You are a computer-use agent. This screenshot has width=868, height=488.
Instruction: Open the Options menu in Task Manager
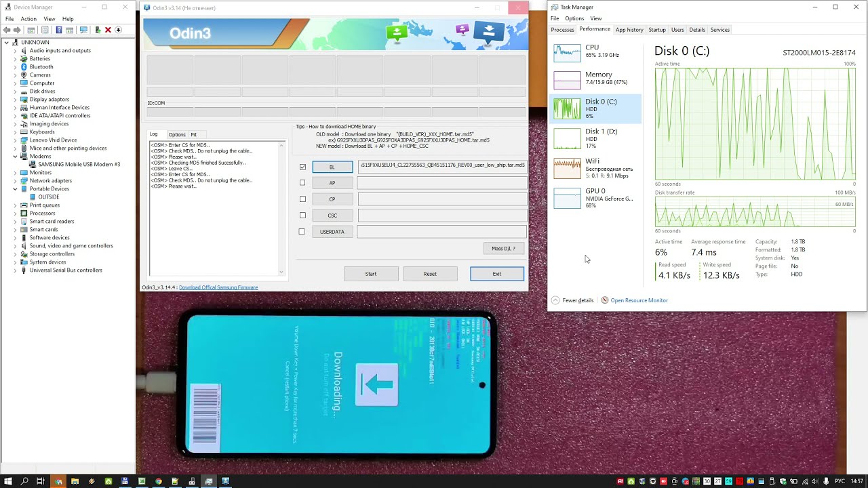pos(574,18)
